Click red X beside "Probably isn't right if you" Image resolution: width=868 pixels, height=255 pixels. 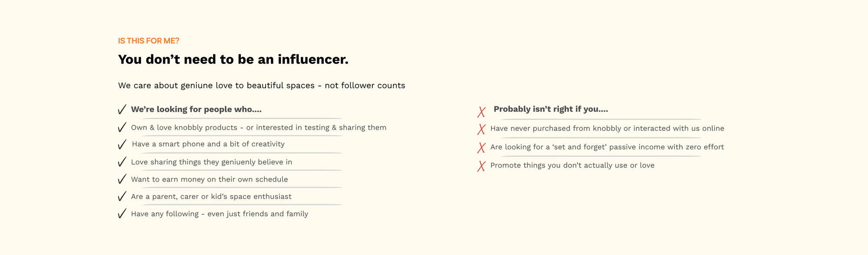481,112
